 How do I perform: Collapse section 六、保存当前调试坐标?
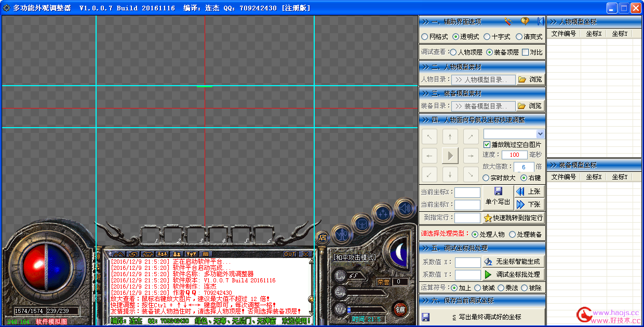click(482, 300)
